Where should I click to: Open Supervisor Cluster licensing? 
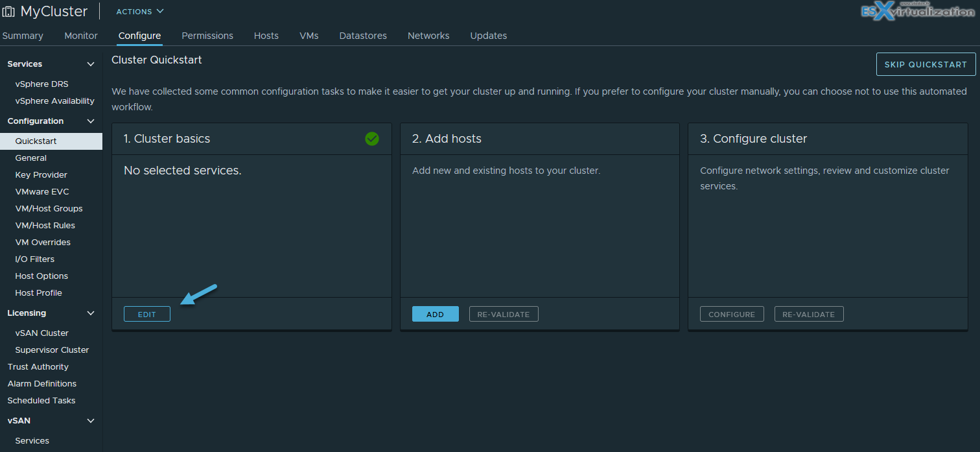pos(52,350)
